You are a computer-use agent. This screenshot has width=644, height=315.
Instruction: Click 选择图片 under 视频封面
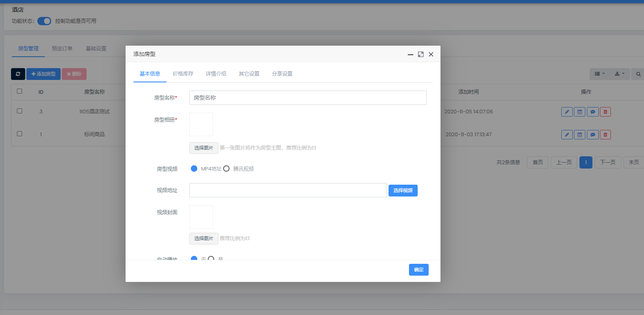[204, 239]
